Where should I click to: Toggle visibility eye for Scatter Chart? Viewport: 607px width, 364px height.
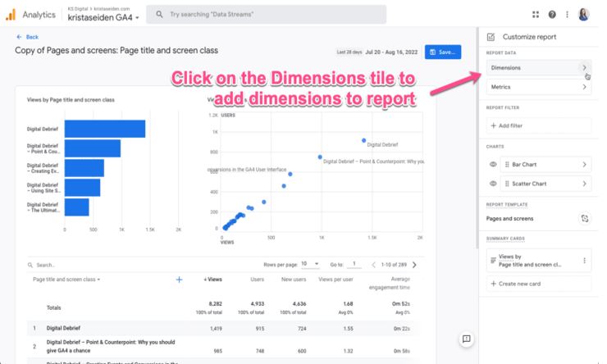[493, 184]
